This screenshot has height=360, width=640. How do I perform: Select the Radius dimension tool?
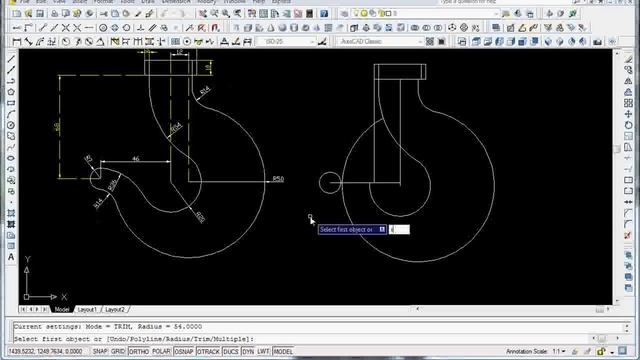(x=66, y=42)
